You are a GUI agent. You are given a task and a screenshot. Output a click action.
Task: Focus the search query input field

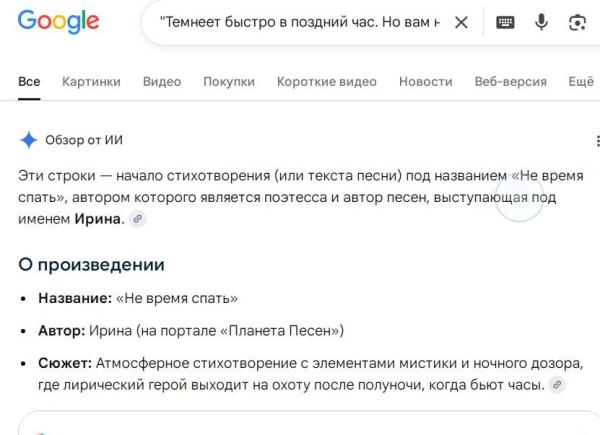click(x=299, y=22)
